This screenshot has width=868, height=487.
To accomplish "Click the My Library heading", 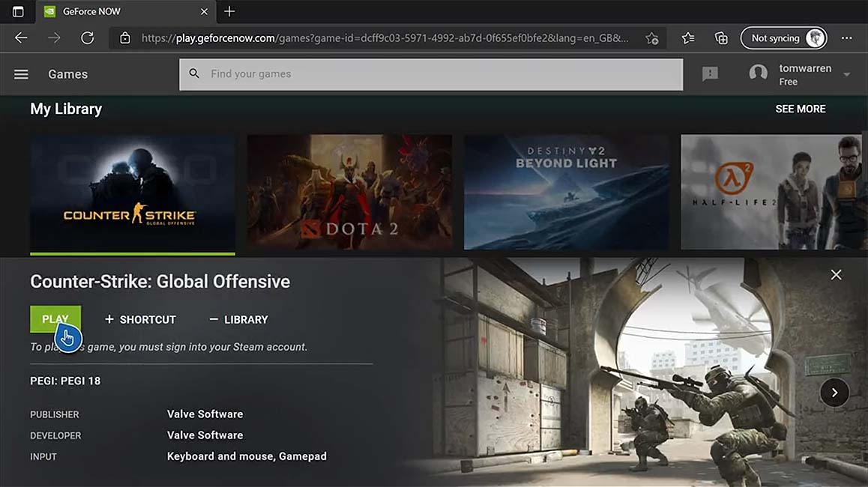I will [x=66, y=109].
